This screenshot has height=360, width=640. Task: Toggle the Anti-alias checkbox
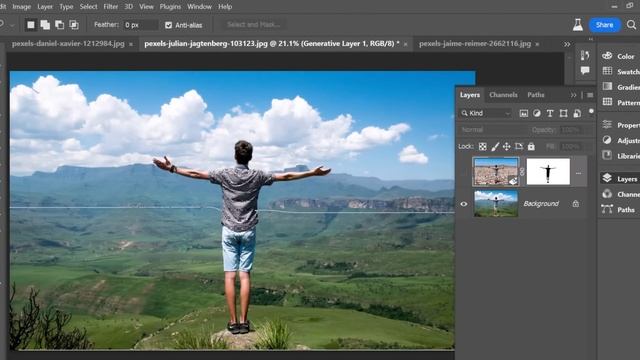(169, 25)
